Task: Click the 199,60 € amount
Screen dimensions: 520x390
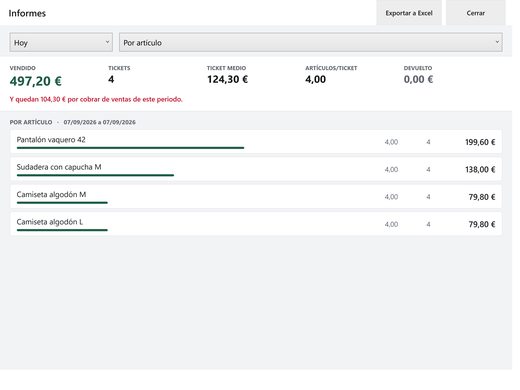Action: click(x=480, y=142)
